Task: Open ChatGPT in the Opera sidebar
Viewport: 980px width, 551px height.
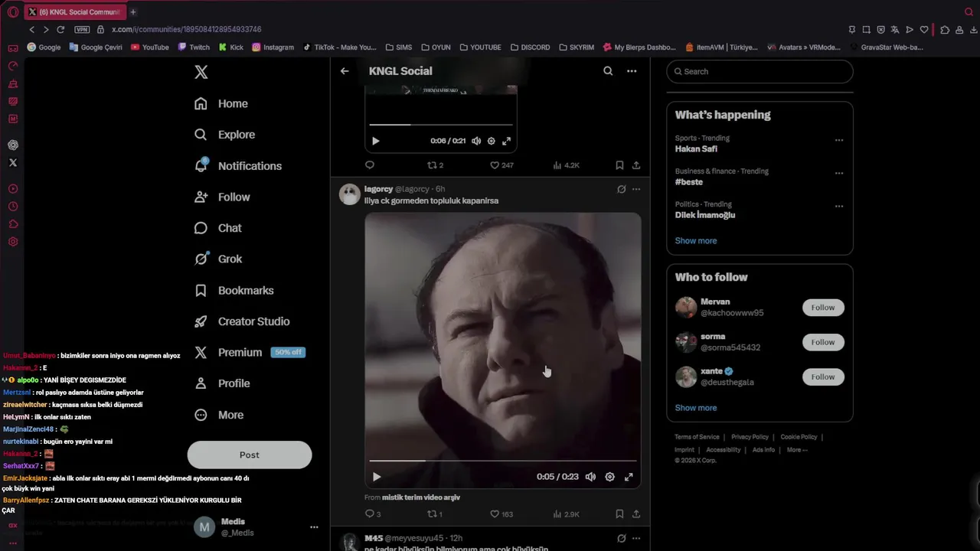Action: click(13, 145)
